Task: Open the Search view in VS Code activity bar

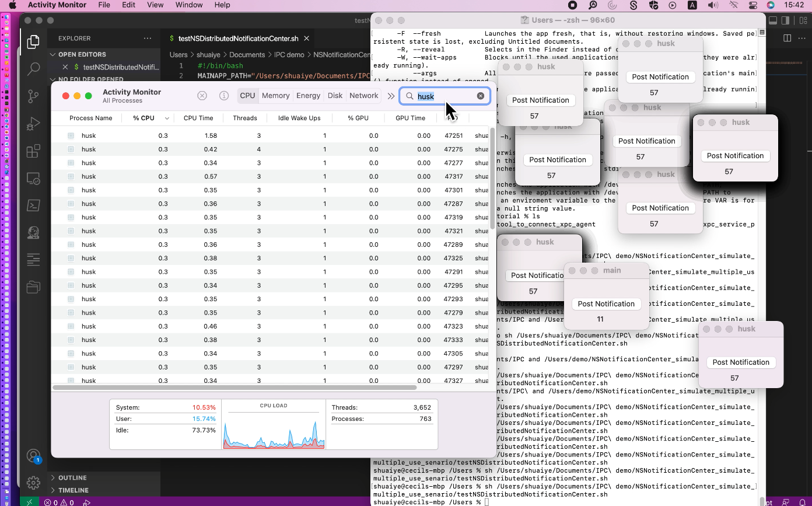Action: tap(33, 69)
